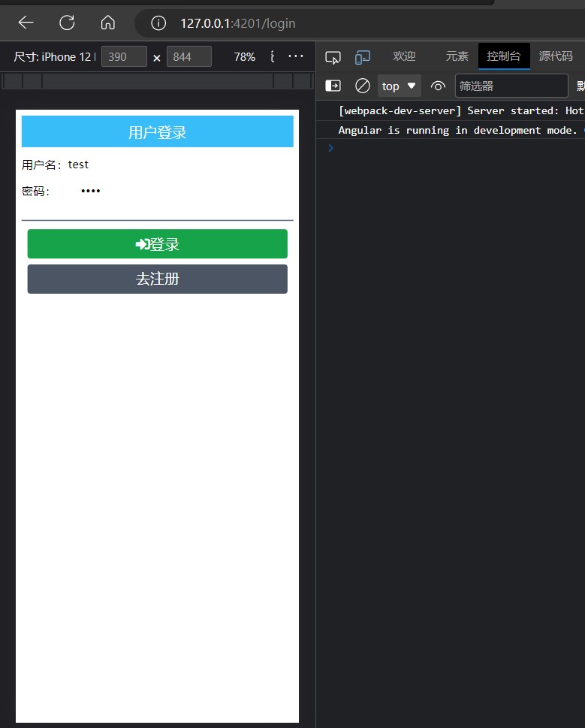
Task: Click the 密码 label
Action: [x=36, y=192]
